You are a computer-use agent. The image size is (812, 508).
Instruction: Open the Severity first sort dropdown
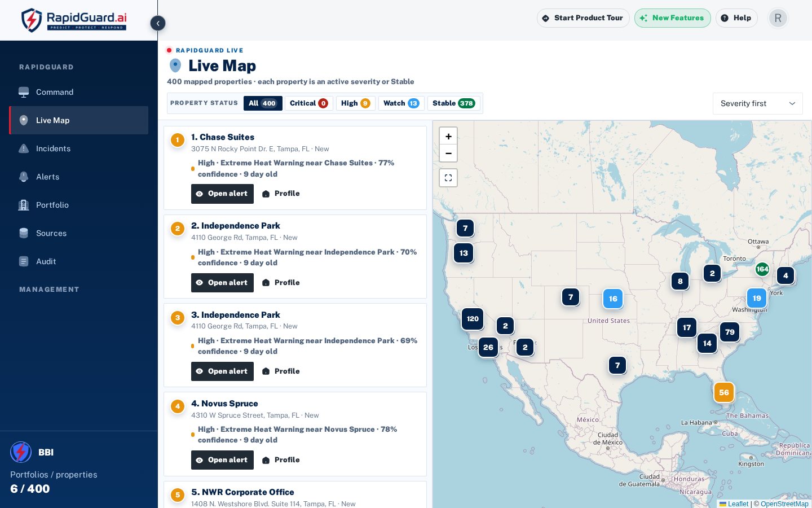click(758, 103)
